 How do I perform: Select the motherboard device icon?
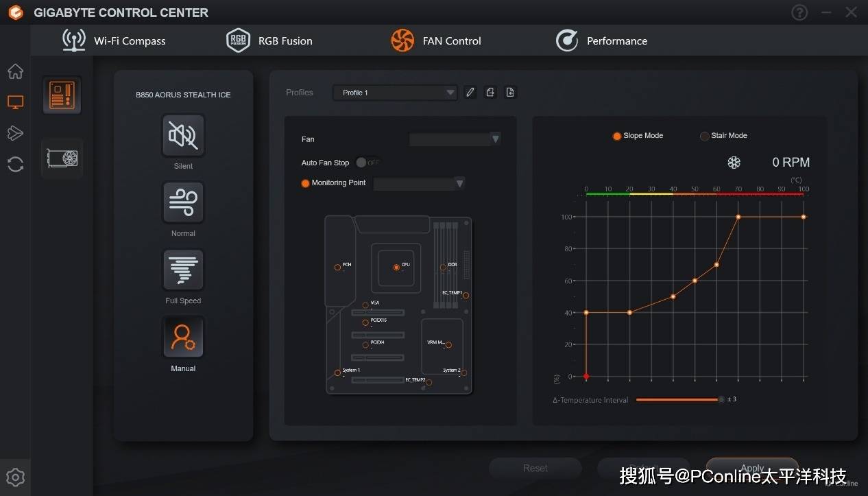pyautogui.click(x=62, y=95)
